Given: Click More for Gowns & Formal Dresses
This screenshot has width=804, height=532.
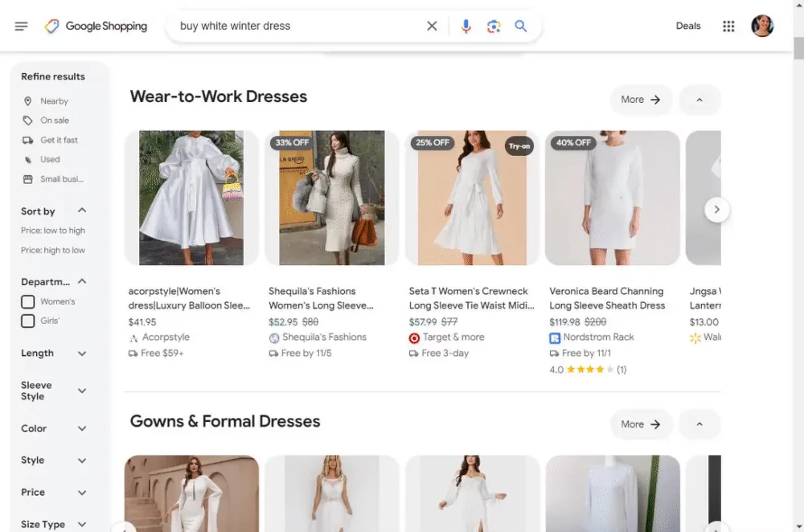Looking at the screenshot, I should (641, 424).
